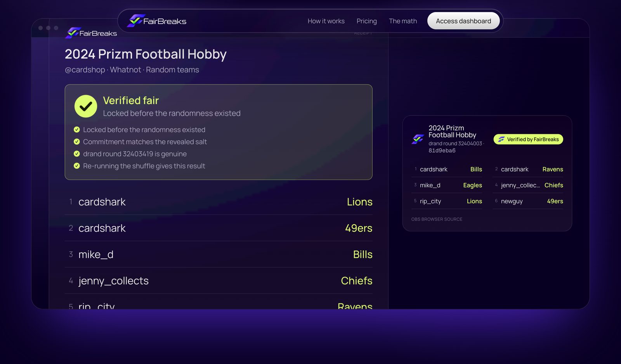Click the jenny_collec... Chiefs entry in overlay card

(528, 185)
